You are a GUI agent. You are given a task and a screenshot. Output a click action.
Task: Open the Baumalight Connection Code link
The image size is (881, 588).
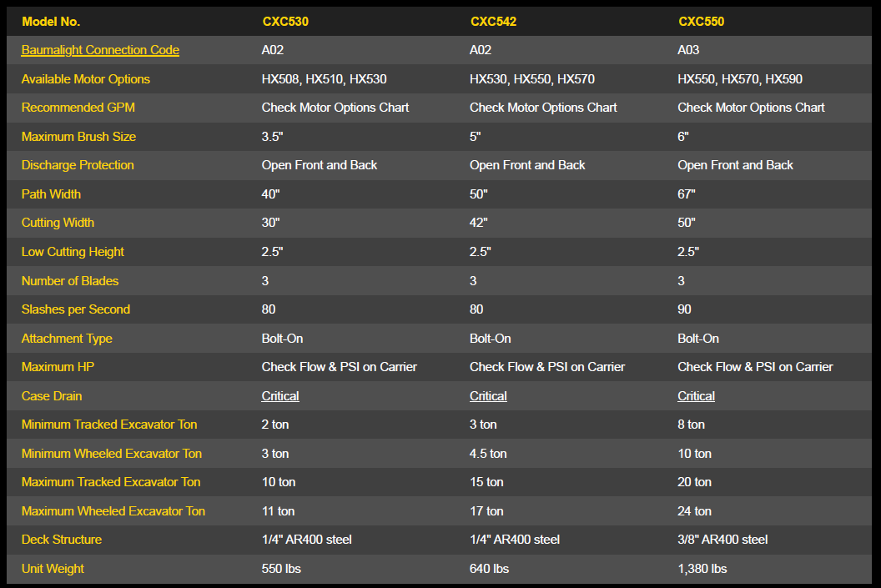(x=100, y=50)
